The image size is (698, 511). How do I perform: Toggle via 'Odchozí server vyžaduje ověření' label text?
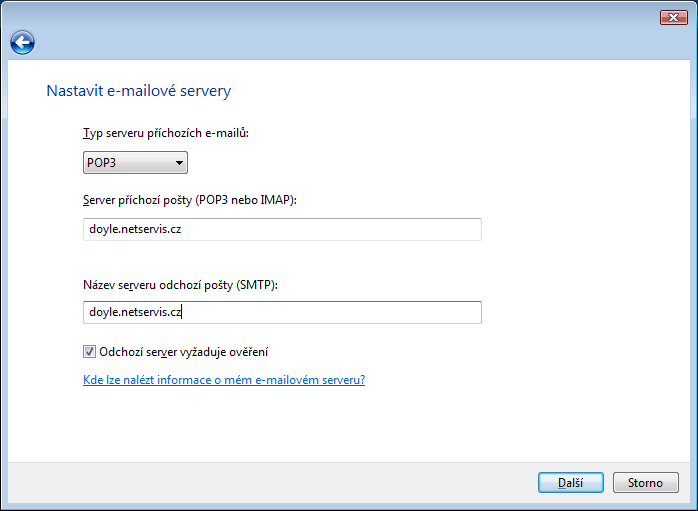point(183,352)
